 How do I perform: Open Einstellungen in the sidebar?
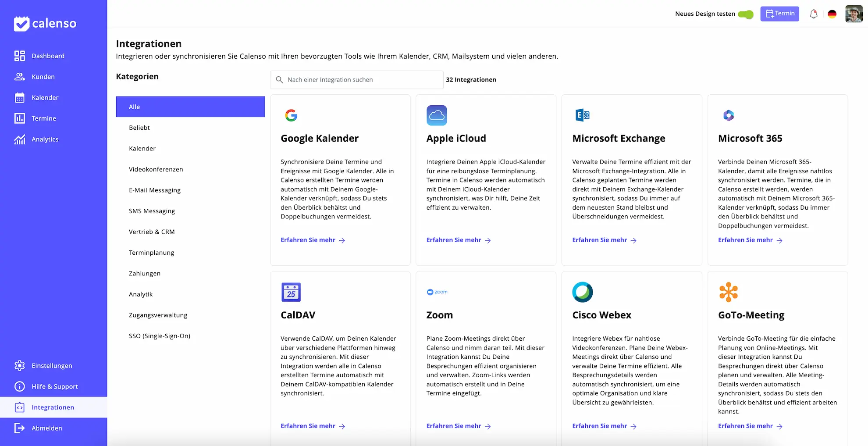point(52,366)
